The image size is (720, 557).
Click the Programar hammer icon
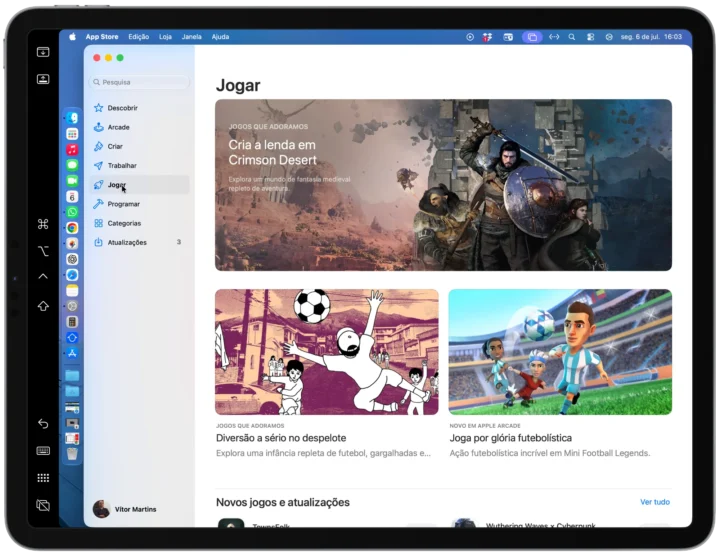[x=98, y=204]
